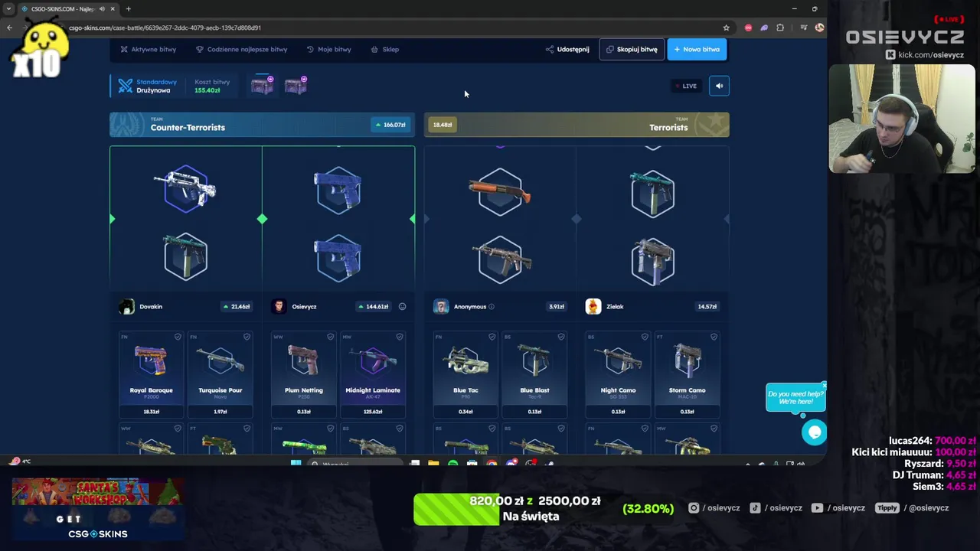Click the crossed swords Standardowy mode icon

(125, 86)
